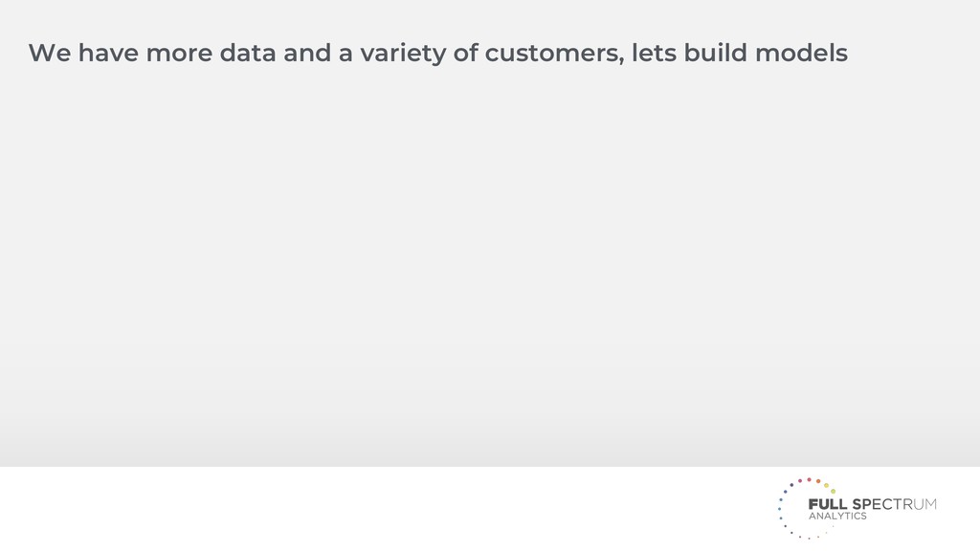Viewport: 980px width, 551px height.
Task: Click the word "variety" in the title
Action: [403, 54]
